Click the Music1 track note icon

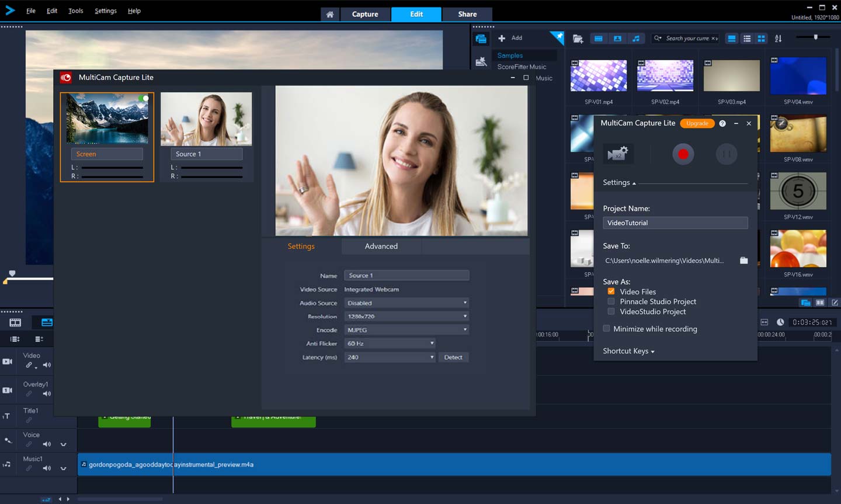7,464
